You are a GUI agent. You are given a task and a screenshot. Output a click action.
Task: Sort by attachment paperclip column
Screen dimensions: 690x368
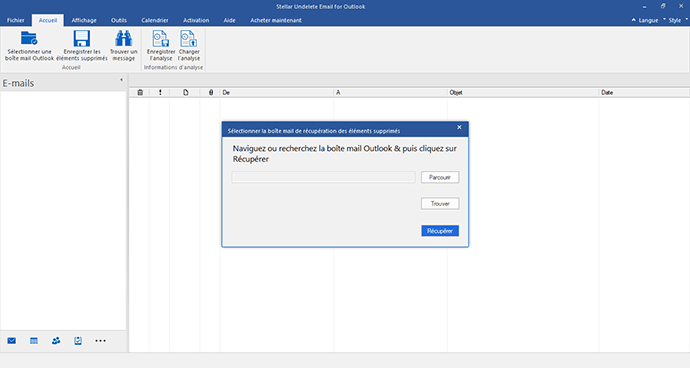coord(211,92)
